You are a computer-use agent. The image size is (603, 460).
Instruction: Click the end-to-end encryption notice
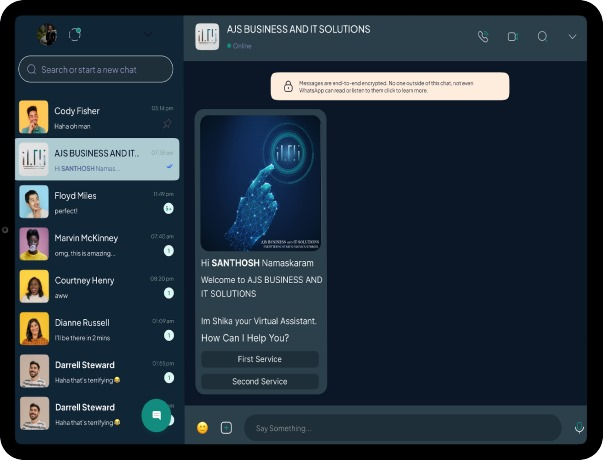click(x=389, y=86)
